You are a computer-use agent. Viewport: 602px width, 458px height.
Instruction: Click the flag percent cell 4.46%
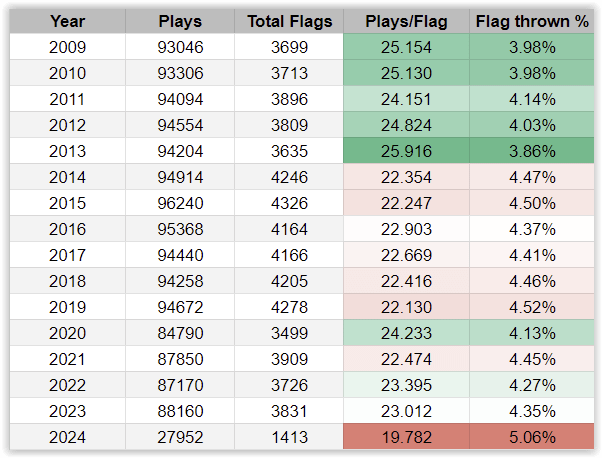coord(532,281)
